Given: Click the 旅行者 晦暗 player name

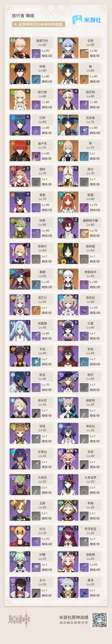Looking at the screenshot, I should click(x=23, y=16).
